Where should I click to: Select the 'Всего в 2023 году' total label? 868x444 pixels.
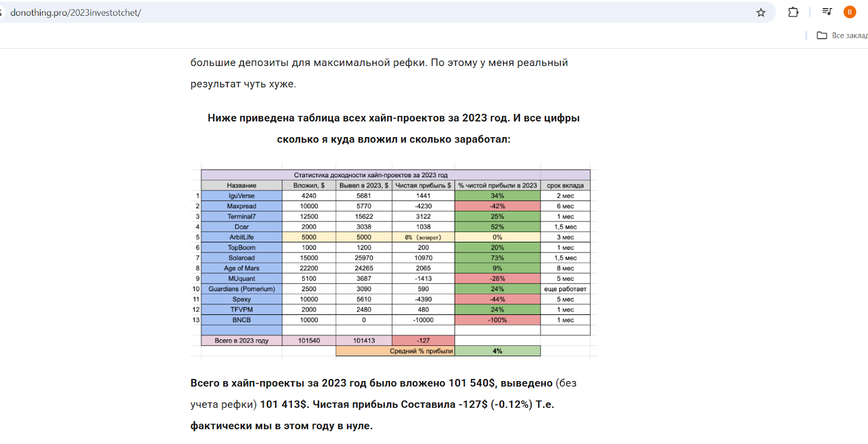[241, 340]
